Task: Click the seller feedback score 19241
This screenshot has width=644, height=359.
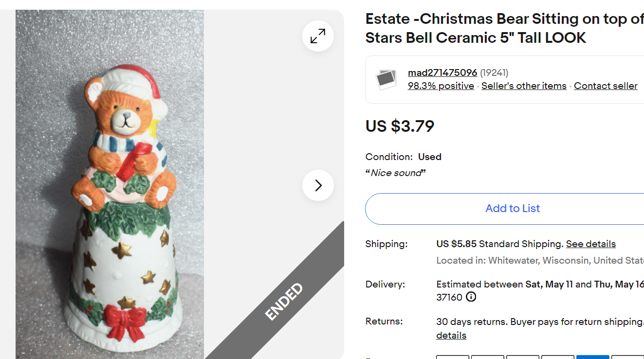Action: point(494,72)
